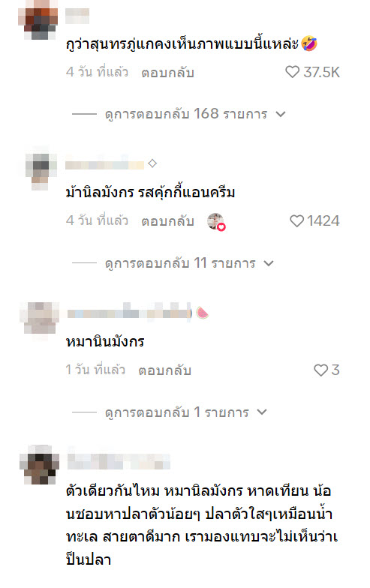Click the second commenter's blurred username
This screenshot has height=588, width=370.
[x=105, y=165]
